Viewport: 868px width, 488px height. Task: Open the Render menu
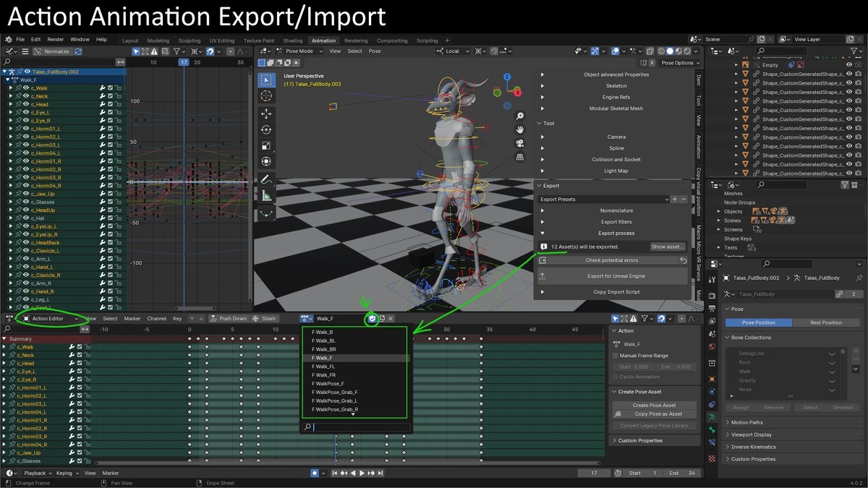[56, 39]
